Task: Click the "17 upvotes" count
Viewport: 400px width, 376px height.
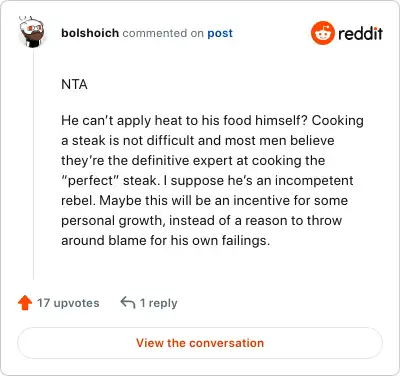Action: (x=68, y=303)
